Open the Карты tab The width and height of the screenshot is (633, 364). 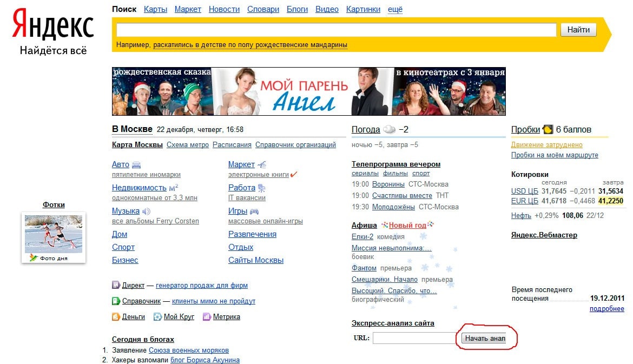(155, 9)
